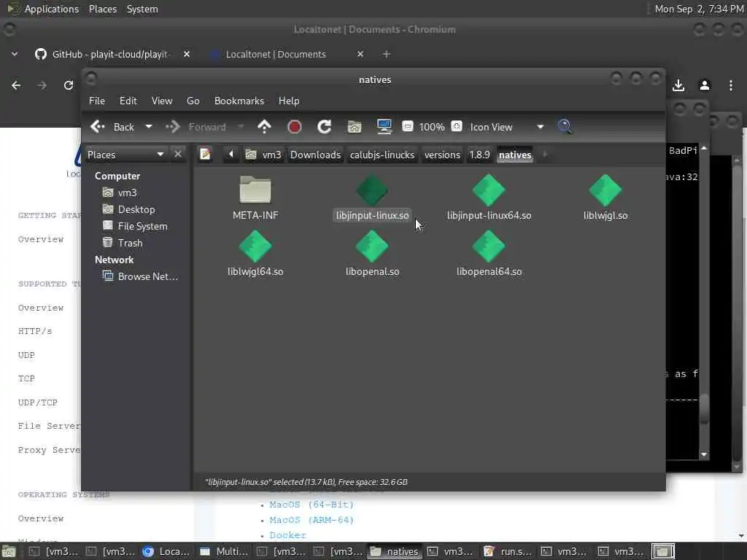Open the Edit menu
This screenshot has width=747, height=560.
[x=128, y=101]
